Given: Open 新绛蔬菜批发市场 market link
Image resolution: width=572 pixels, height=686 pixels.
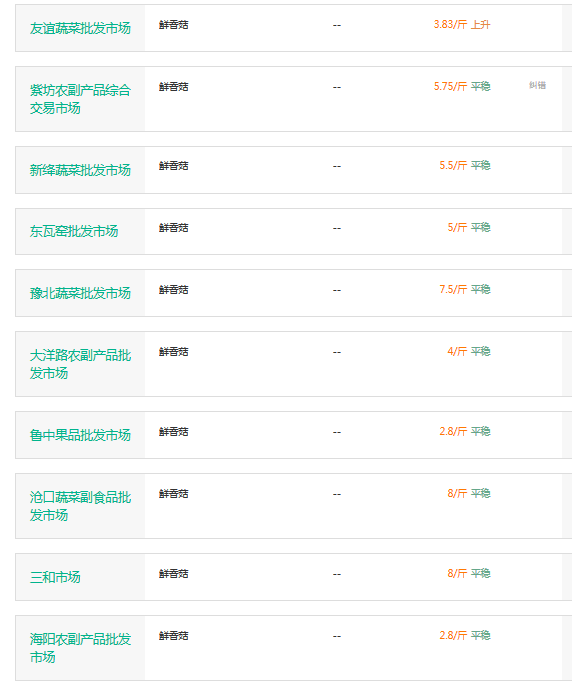Looking at the screenshot, I should 80,170.
